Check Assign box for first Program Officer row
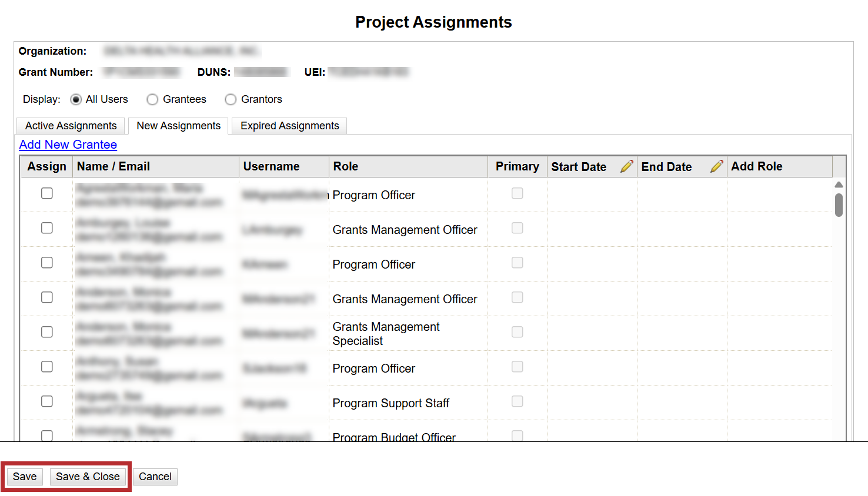Image resolution: width=868 pixels, height=496 pixels. pyautogui.click(x=47, y=193)
